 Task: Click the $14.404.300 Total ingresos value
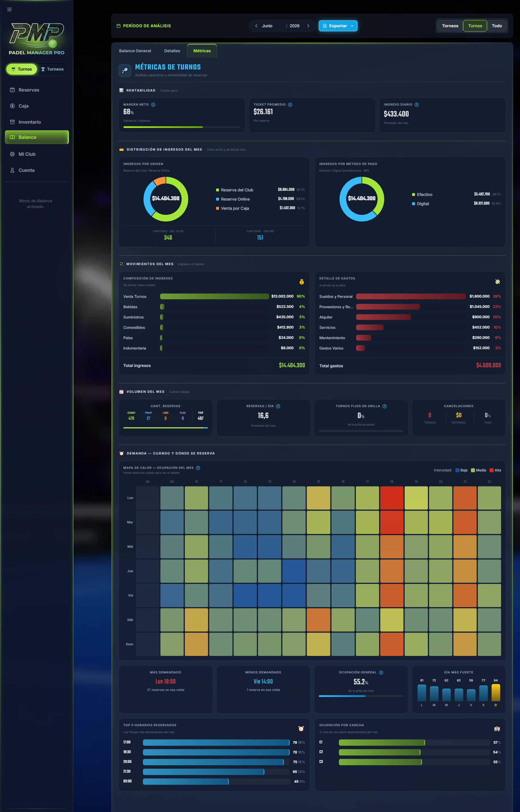pos(292,365)
